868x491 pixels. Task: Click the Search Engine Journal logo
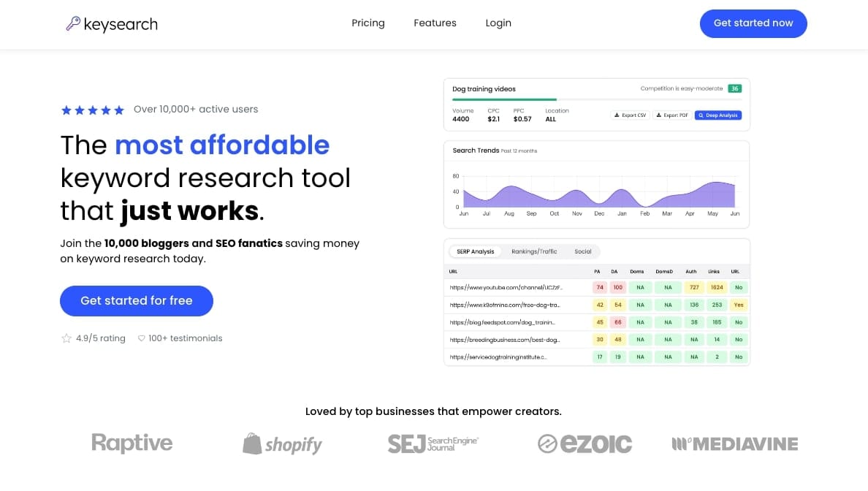pyautogui.click(x=433, y=444)
